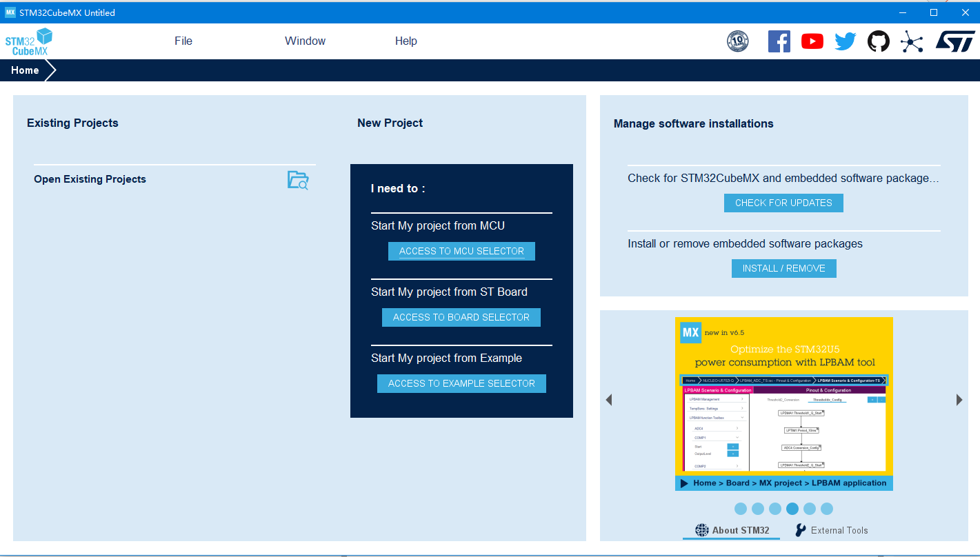Click the 'I need to :' text
The width and height of the screenshot is (980, 557).
[398, 188]
